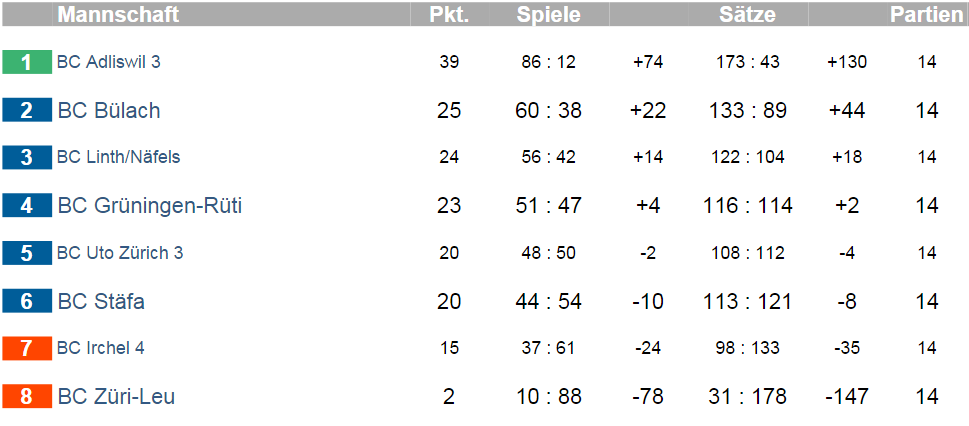969x426 pixels.
Task: Click the orange rank 7 badge
Action: [x=27, y=349]
